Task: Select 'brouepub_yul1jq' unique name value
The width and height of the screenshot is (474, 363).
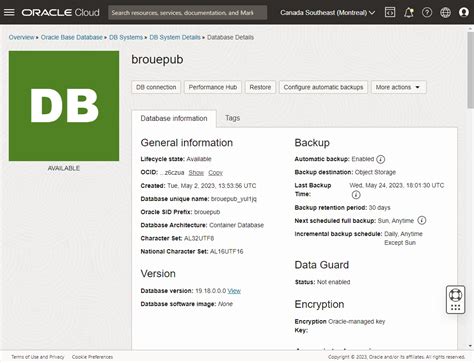Action: (x=234, y=199)
